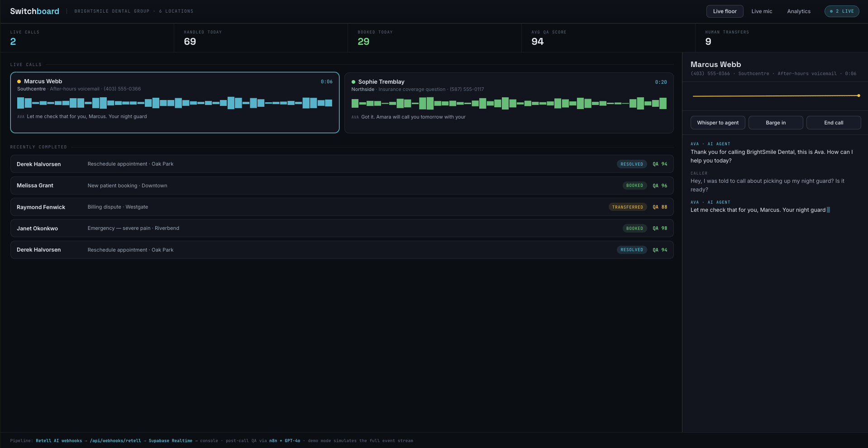Click the BOOKED badge on Janet Okonkwo's row

point(634,229)
